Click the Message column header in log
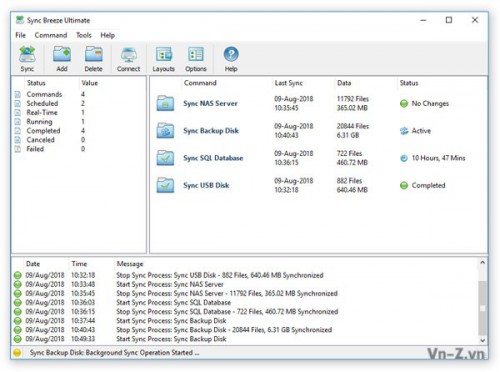The height and width of the screenshot is (372, 500). pos(130,264)
